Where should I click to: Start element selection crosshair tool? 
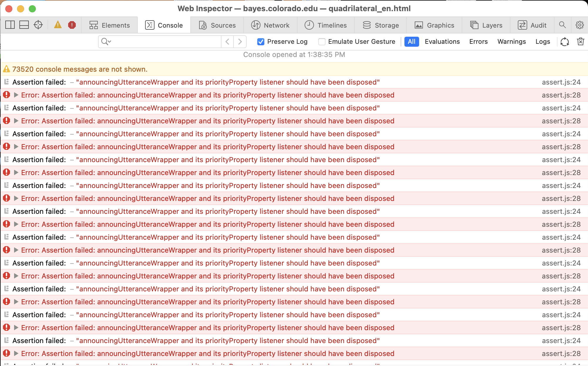pos(38,25)
